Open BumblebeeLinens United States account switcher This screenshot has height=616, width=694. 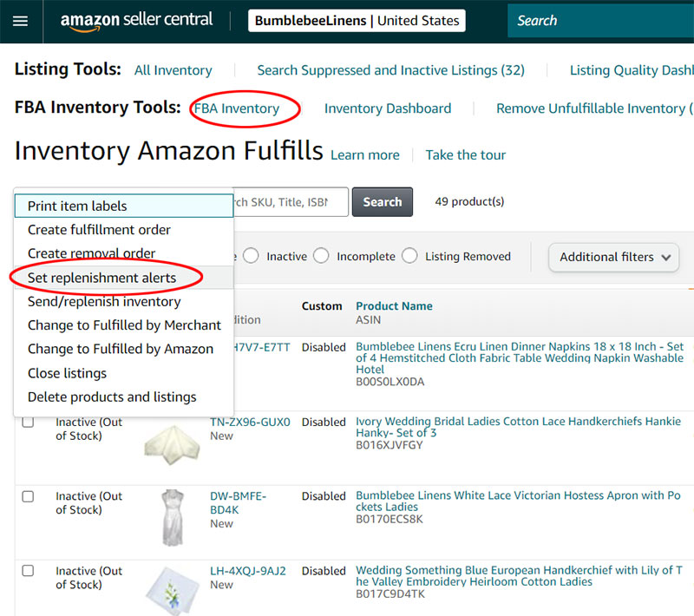click(357, 21)
